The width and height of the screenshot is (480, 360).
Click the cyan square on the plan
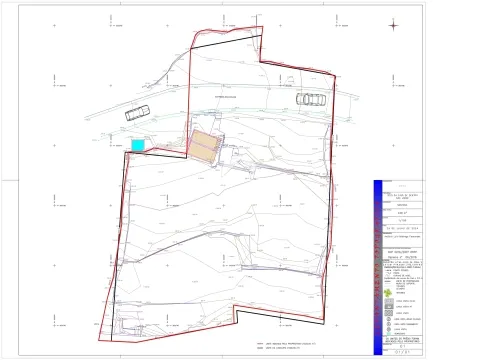138,145
